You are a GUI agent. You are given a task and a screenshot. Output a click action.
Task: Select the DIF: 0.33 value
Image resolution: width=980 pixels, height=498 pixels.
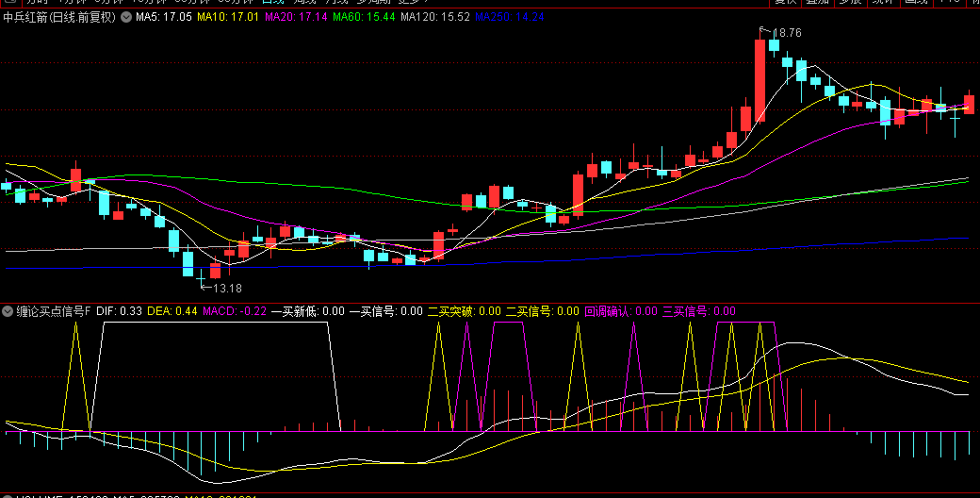[x=120, y=311]
